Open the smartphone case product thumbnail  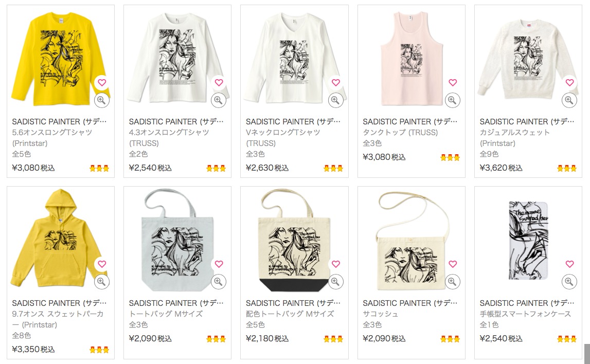(x=528, y=241)
